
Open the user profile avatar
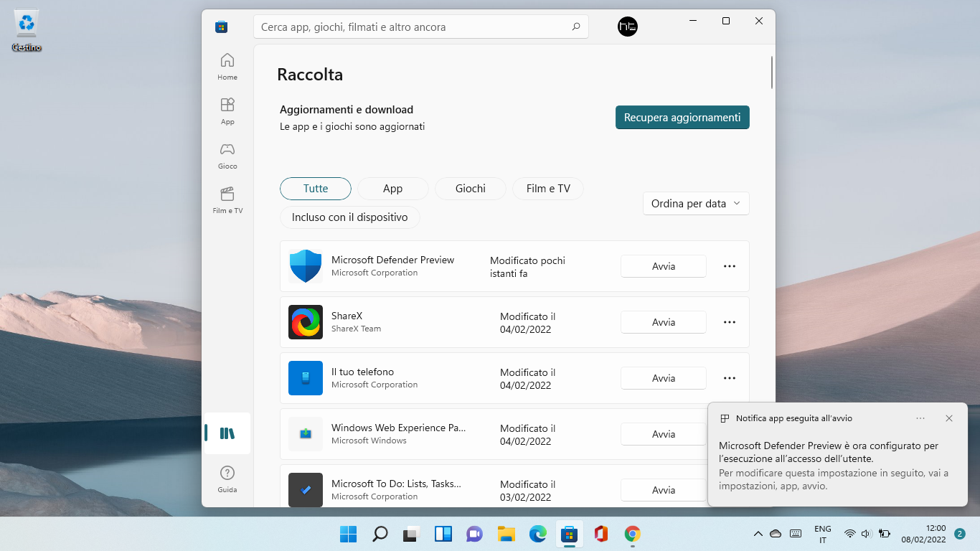click(628, 27)
